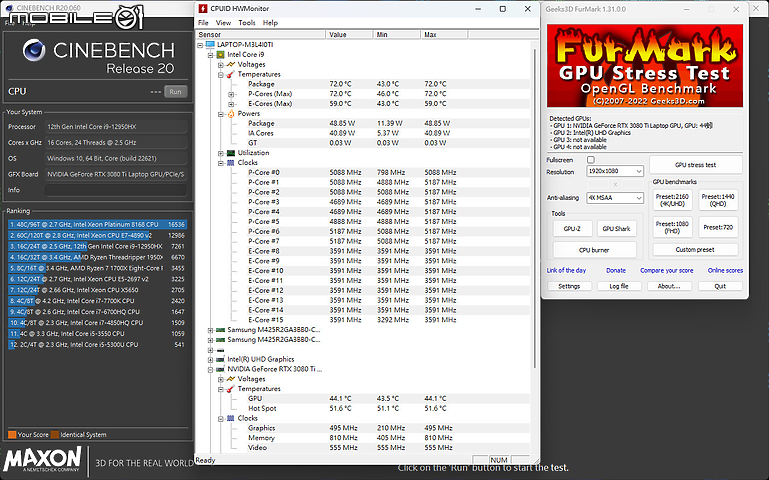Run the Preset:720 benchmark
The width and height of the screenshot is (769, 480).
pyautogui.click(x=718, y=227)
